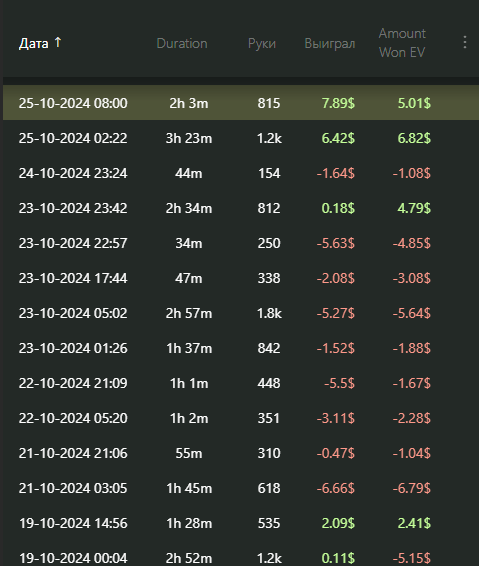
Task: Select the session dated 25-10-2024 02:22
Action: point(241,138)
